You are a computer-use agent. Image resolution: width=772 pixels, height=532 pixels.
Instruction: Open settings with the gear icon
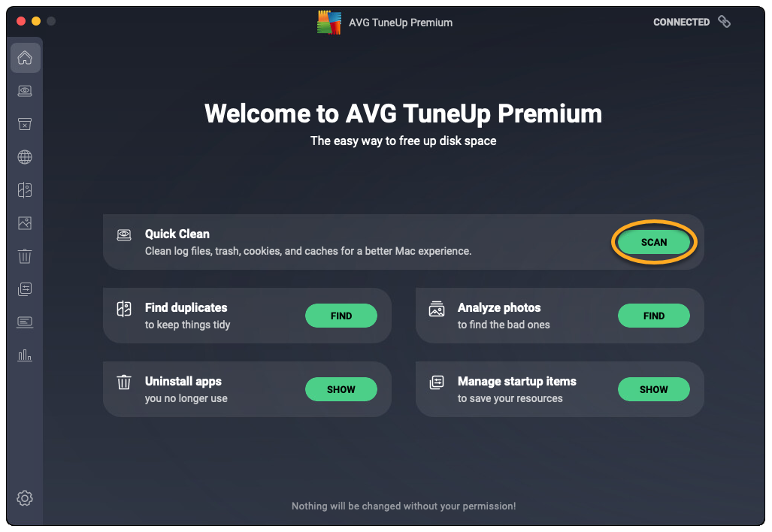coord(25,498)
